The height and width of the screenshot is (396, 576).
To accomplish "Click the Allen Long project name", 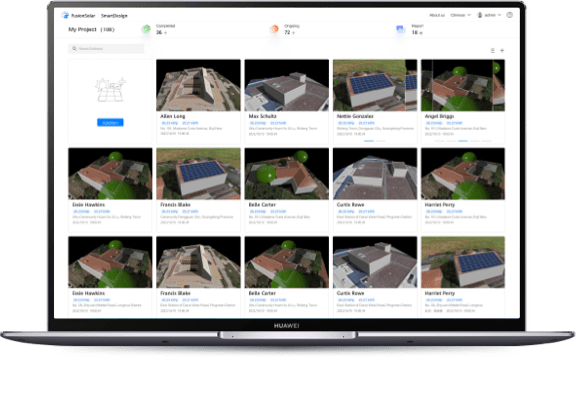I will click(x=173, y=116).
